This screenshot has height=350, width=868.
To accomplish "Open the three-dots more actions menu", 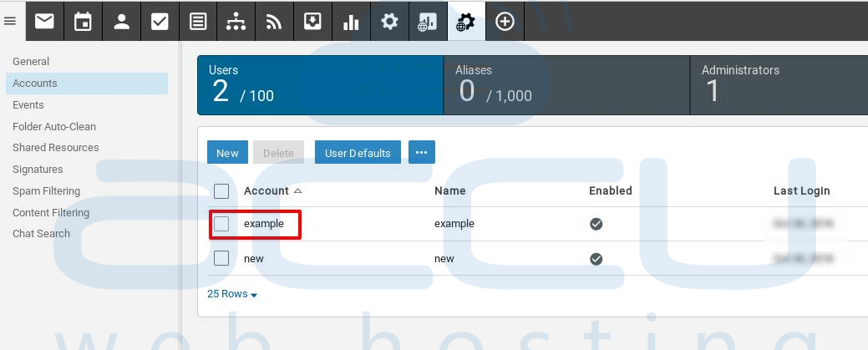I will [422, 152].
